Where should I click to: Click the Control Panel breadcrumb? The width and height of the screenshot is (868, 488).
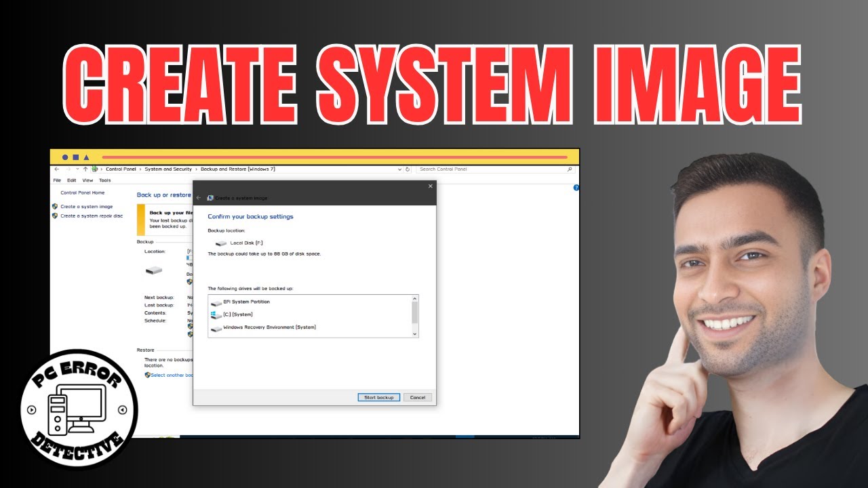(121, 169)
